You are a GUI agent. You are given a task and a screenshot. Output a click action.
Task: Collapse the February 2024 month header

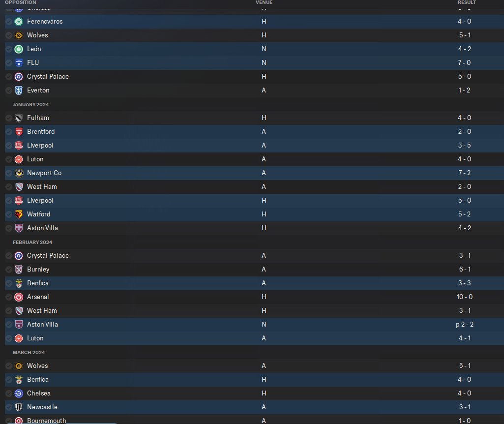point(32,242)
